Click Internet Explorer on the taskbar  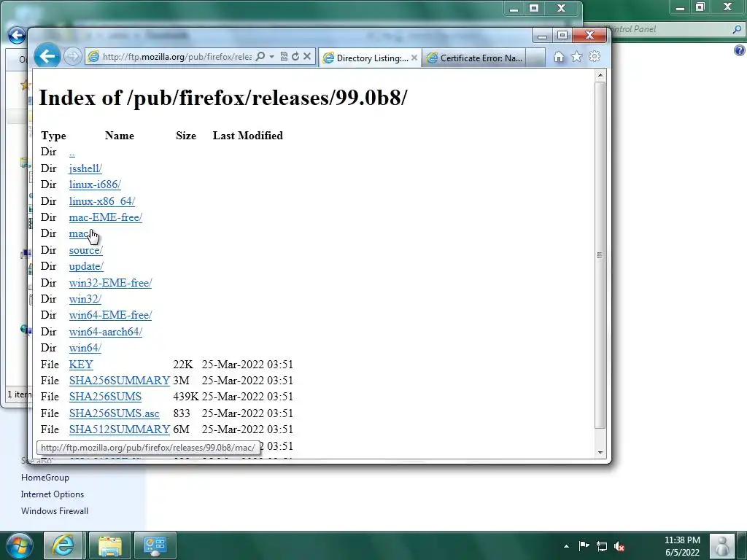(x=63, y=545)
